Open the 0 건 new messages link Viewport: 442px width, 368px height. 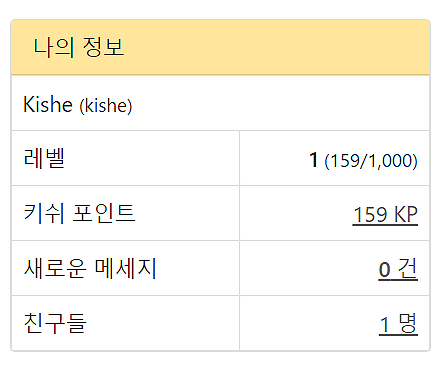[398, 269]
